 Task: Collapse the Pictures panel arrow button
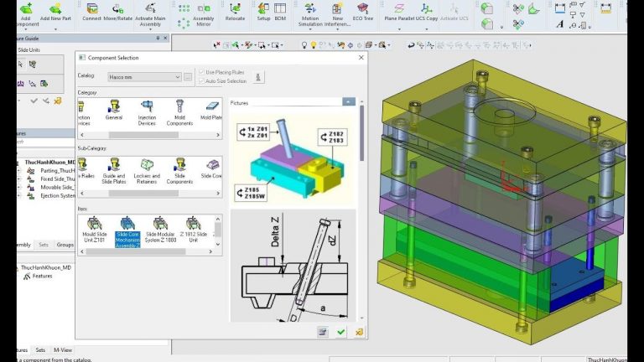tap(349, 101)
